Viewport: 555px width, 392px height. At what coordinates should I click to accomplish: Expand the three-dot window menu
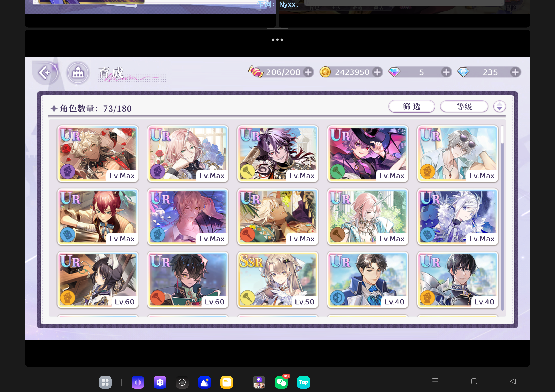pos(277,40)
